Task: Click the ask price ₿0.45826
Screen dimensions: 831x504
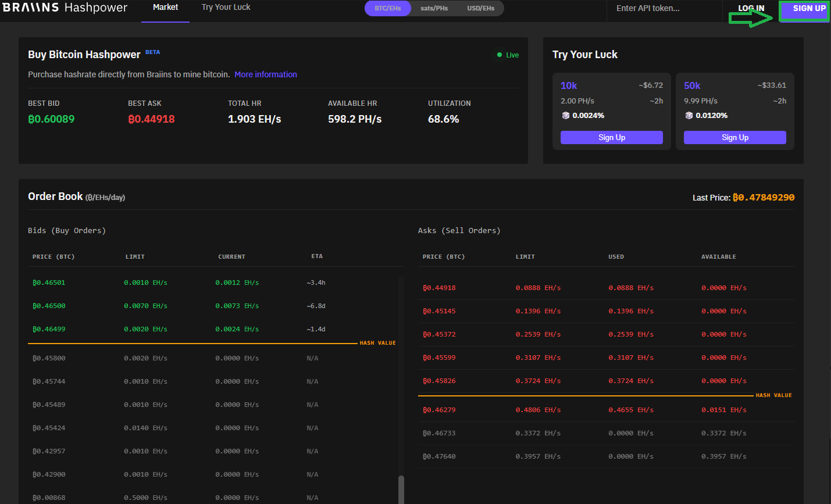Action: 439,381
